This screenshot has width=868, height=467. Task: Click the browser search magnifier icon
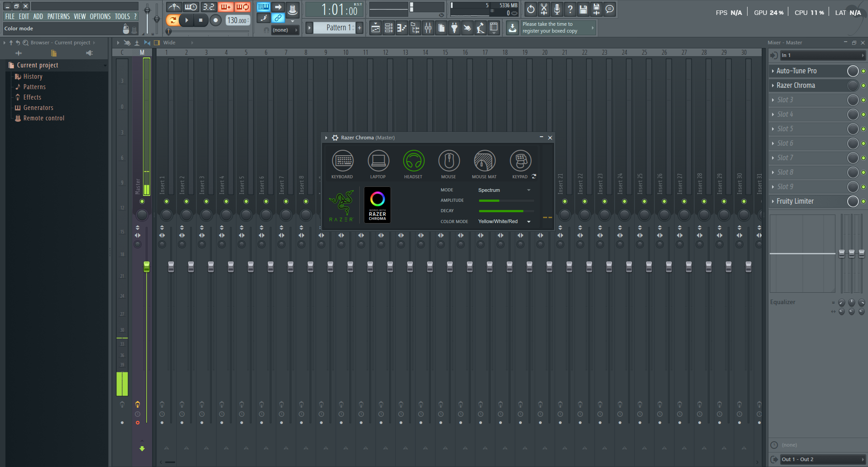tap(26, 43)
